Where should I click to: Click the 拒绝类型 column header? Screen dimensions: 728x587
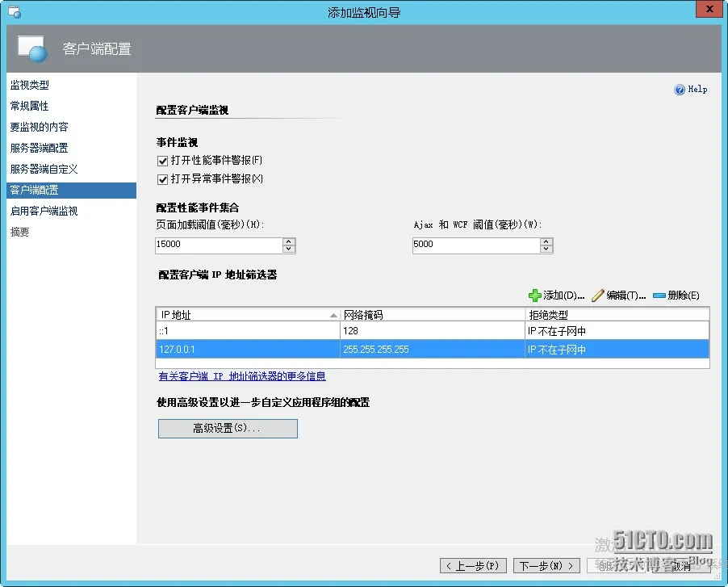617,315
